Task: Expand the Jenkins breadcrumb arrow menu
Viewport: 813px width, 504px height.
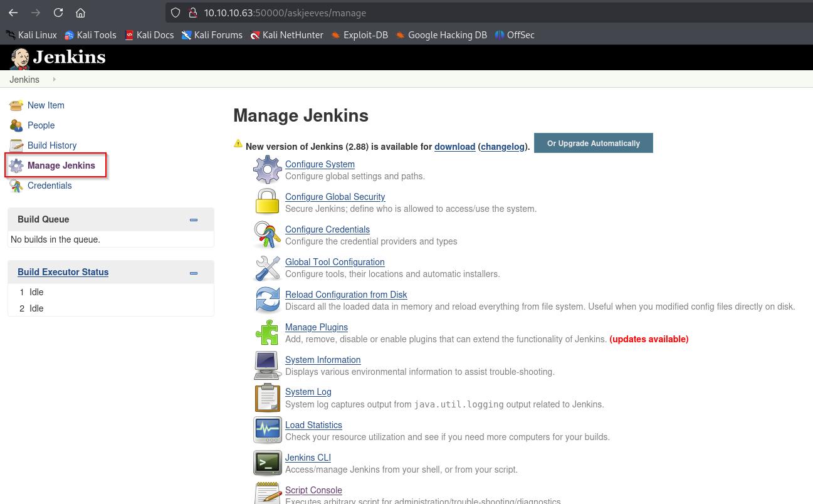Action: tap(54, 80)
